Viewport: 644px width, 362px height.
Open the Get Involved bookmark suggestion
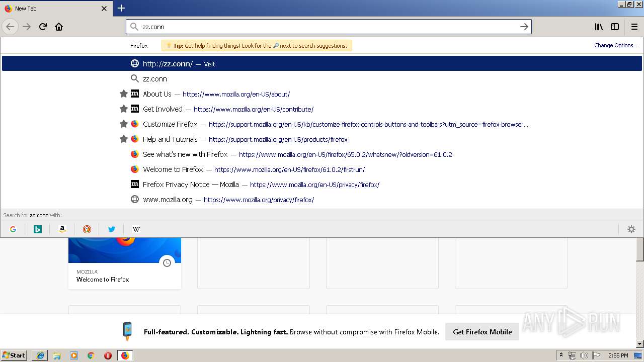[322, 109]
